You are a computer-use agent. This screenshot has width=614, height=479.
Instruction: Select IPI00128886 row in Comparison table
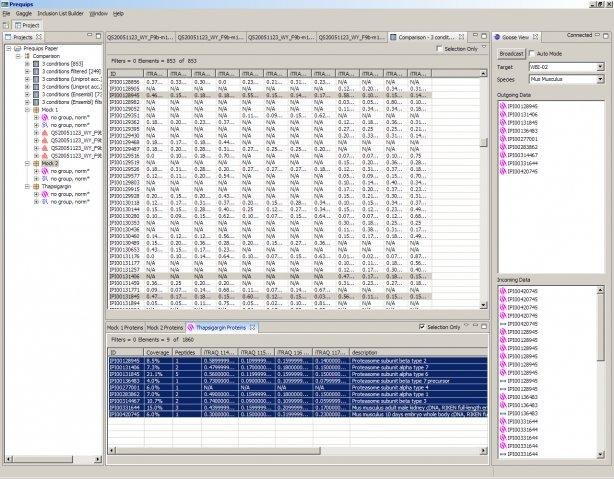pyautogui.click(x=270, y=82)
